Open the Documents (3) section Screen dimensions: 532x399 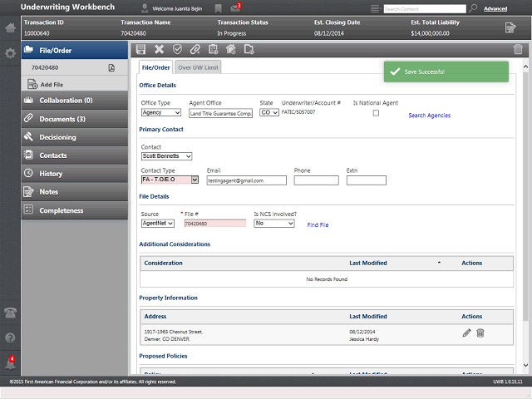tap(75, 119)
